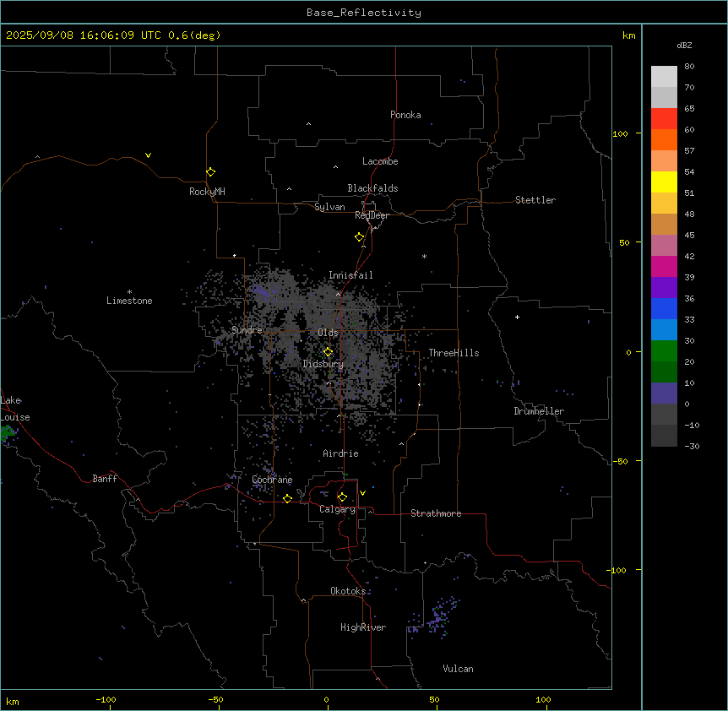
Task: Click the Stettler town label
Action: pyautogui.click(x=535, y=200)
